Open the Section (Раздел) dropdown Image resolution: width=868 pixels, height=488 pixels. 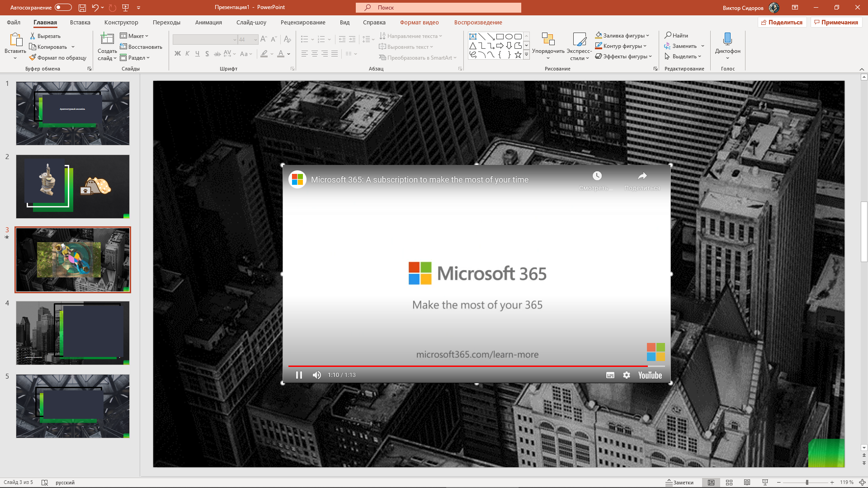tap(135, 58)
